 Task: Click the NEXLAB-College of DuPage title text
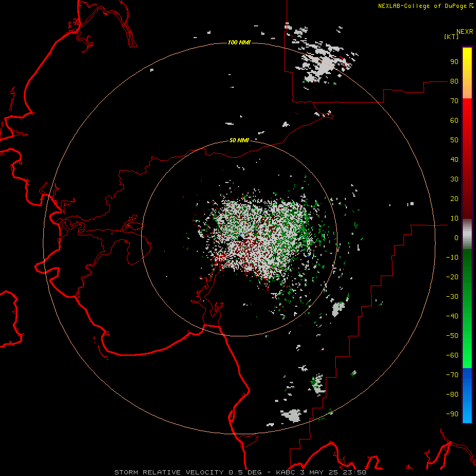pos(422,6)
